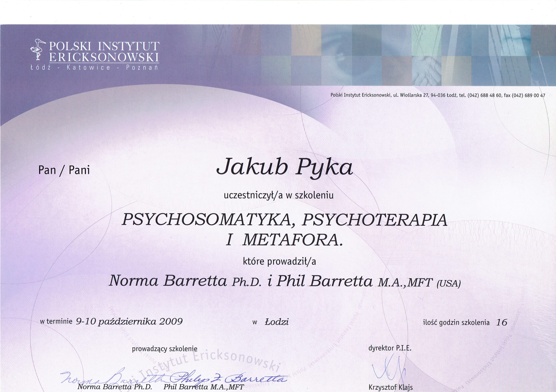Click the I METAFORA. line
Image resolution: width=556 pixels, height=392 pixels.
point(285,241)
